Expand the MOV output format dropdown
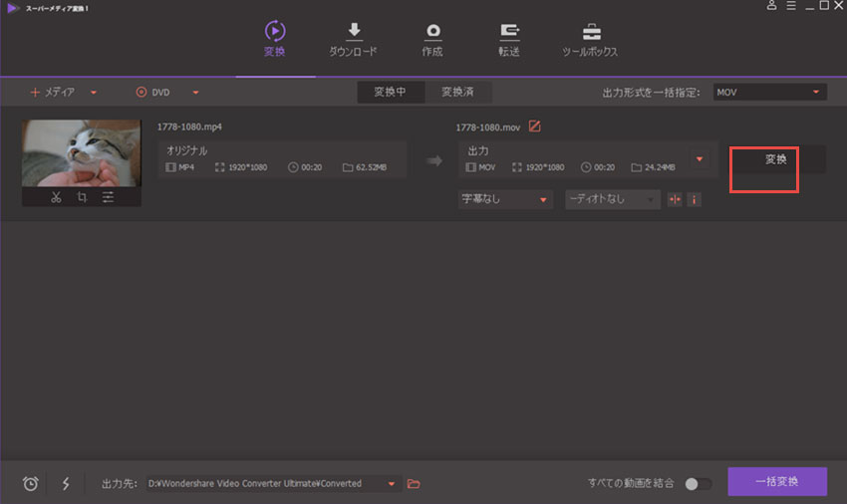Viewport: 847px width, 504px height. (769, 93)
